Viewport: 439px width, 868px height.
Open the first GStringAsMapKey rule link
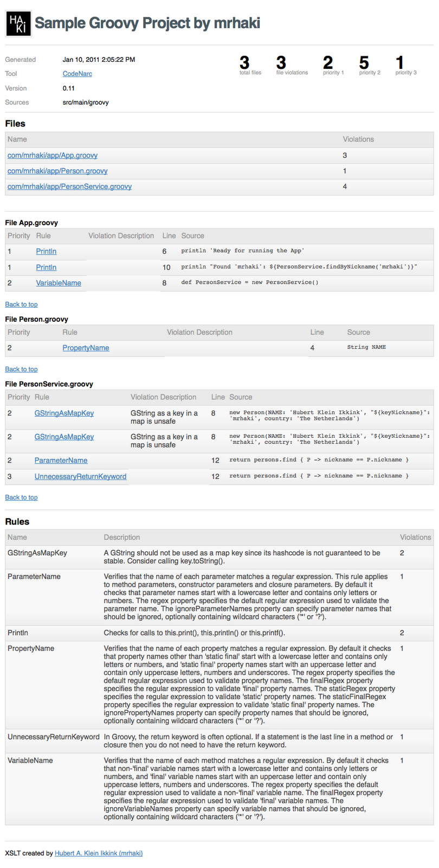coord(64,413)
